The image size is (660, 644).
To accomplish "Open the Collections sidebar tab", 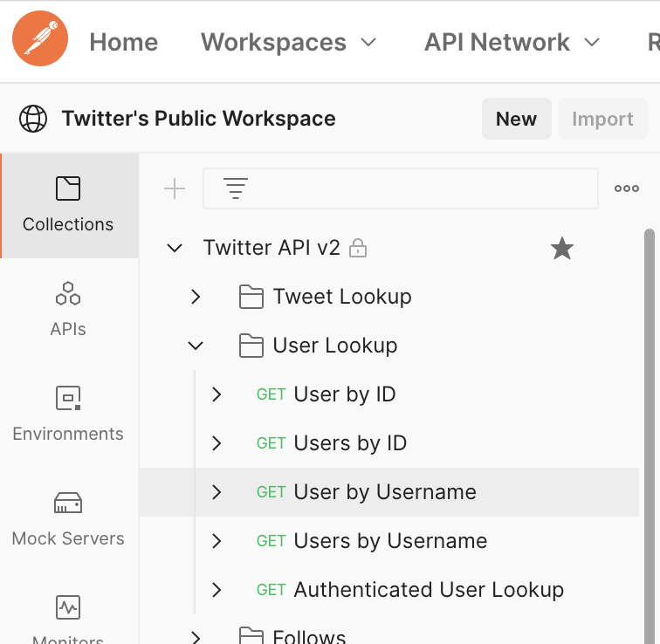I will pos(68,205).
